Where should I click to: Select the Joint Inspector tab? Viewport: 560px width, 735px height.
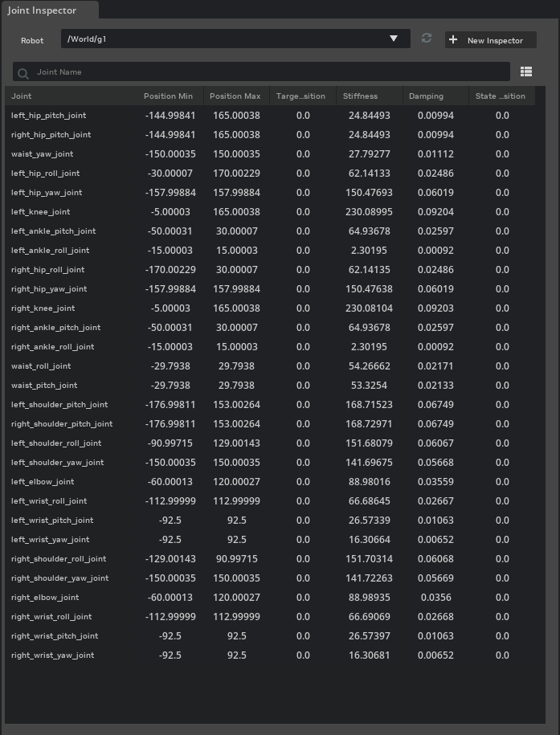[x=43, y=10]
